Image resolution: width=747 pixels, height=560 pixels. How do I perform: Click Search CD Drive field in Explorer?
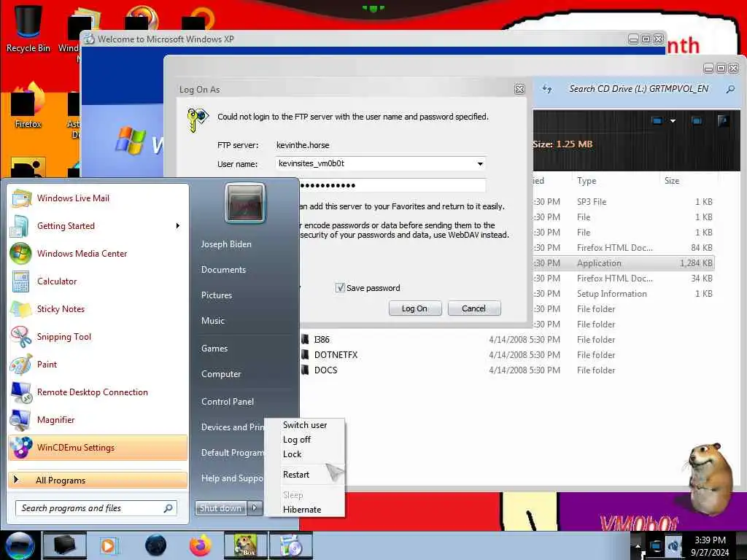[x=638, y=89]
